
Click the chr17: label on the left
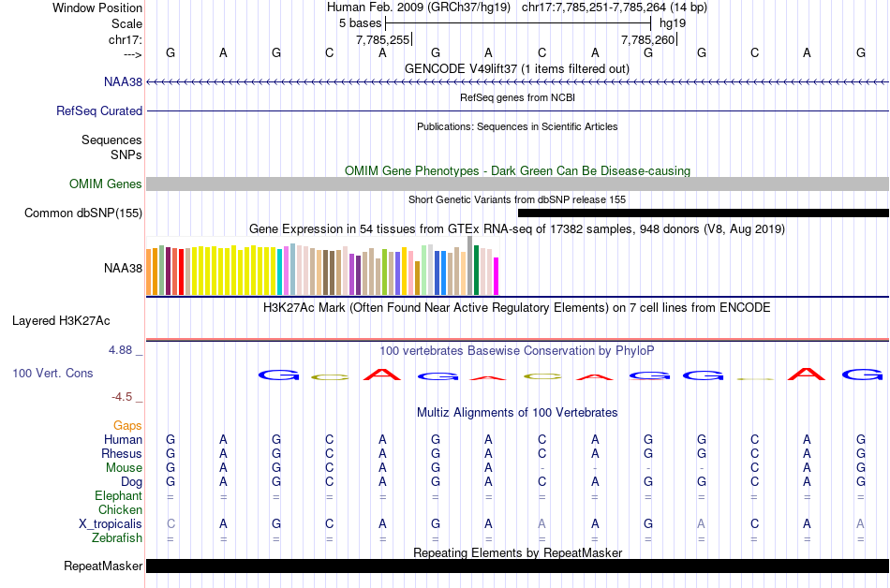pyautogui.click(x=126, y=39)
